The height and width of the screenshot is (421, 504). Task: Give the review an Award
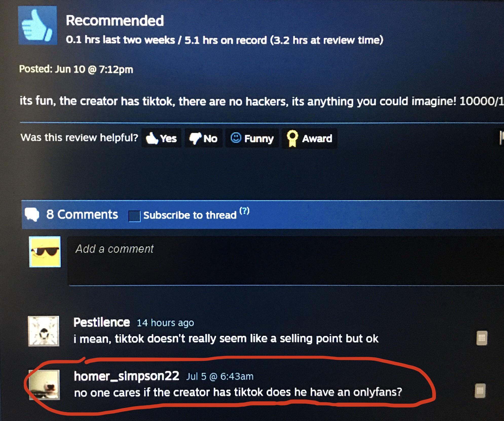(x=309, y=138)
